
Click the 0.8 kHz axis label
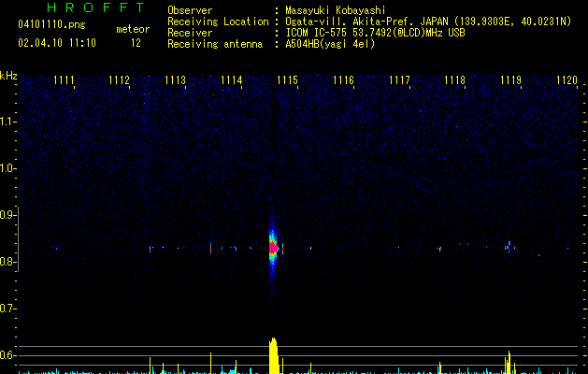(7, 262)
